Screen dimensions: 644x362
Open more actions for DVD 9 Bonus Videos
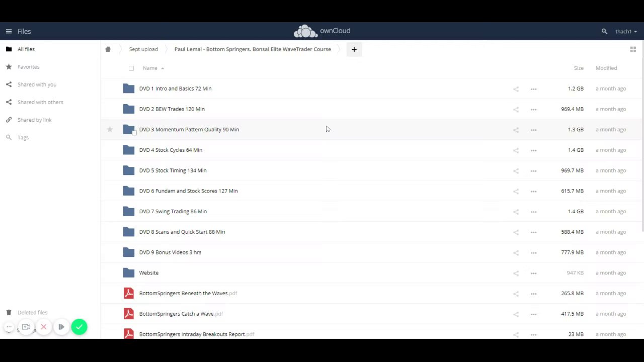[x=533, y=253]
